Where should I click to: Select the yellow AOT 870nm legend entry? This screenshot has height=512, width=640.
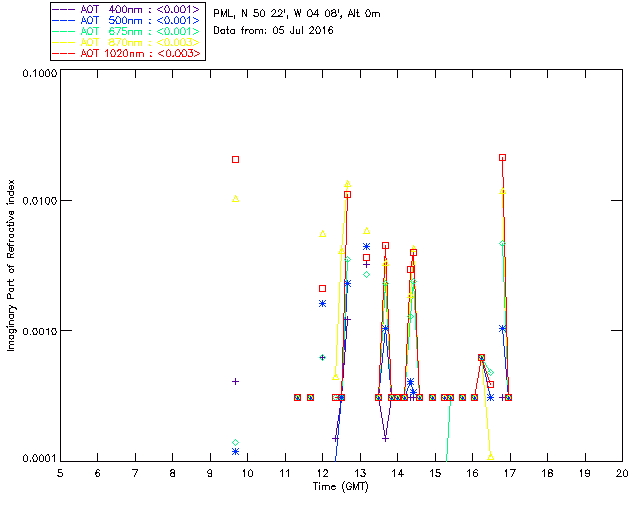tap(127, 42)
